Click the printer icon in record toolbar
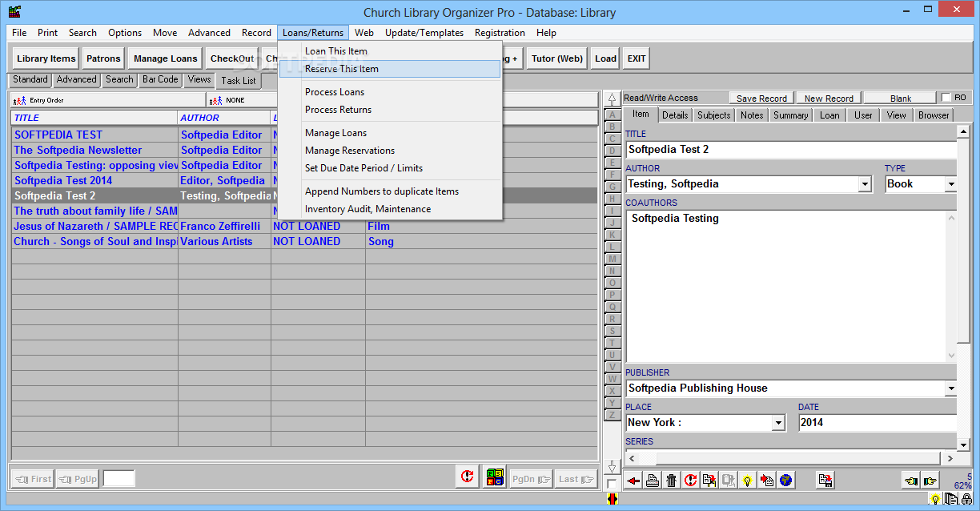Screen dimensions: 980x511 point(653,481)
